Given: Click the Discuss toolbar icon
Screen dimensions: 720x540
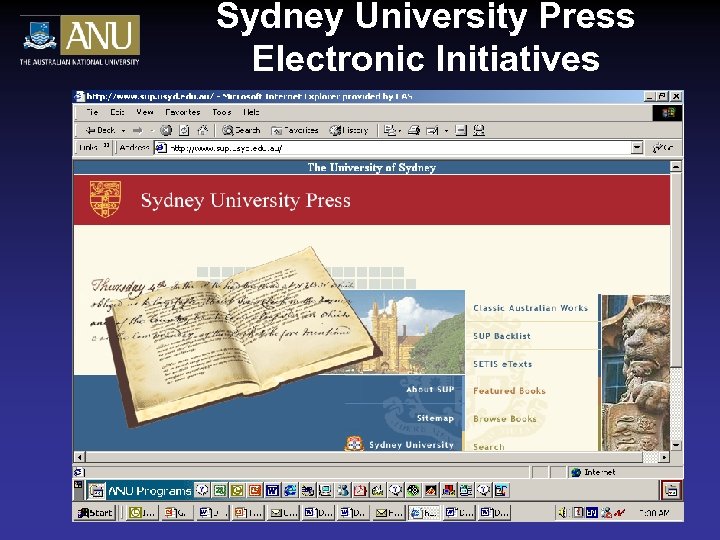Looking at the screenshot, I should [461, 130].
